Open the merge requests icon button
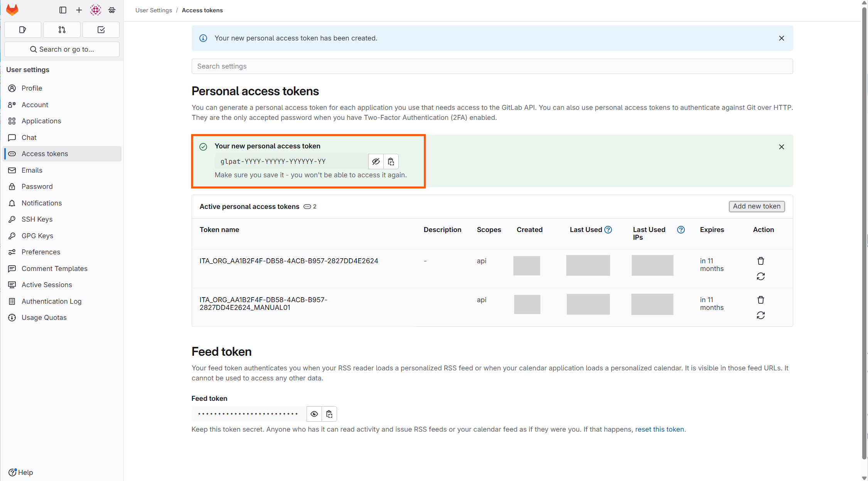Screen dimensions: 868x481 [x=62, y=30]
